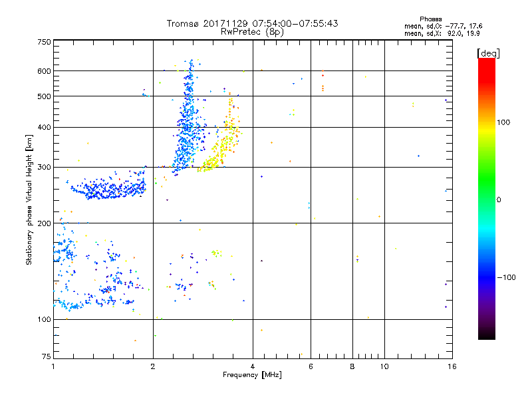
Task: Click the y-axis tick label '400'
Action: pos(44,127)
